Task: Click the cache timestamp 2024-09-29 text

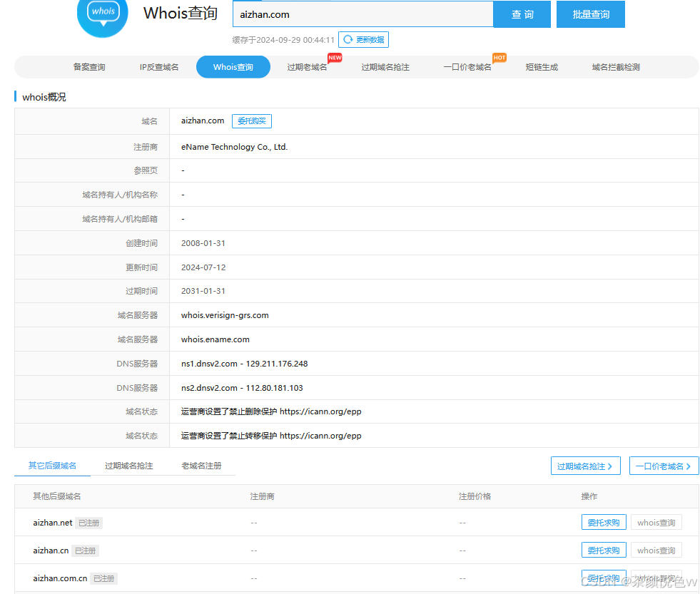Action: tap(283, 40)
